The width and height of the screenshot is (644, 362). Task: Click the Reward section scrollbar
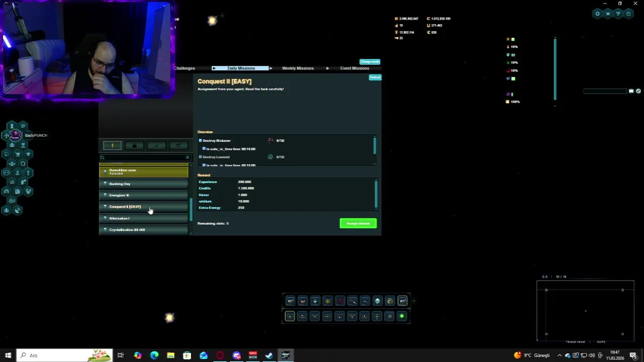tap(376, 193)
